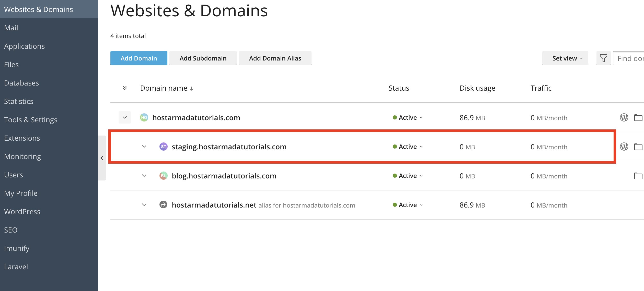Open file manager folder for hostarmadatutorials.com
644x291 pixels.
point(638,118)
